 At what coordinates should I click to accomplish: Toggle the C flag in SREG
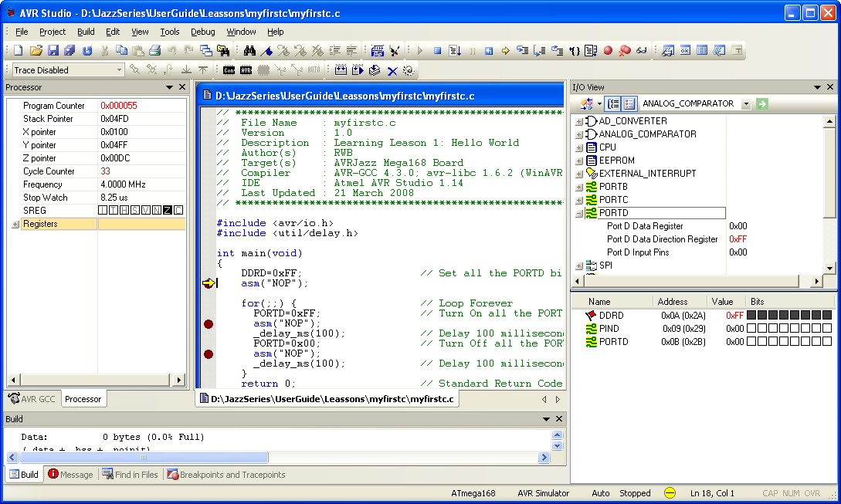178,210
